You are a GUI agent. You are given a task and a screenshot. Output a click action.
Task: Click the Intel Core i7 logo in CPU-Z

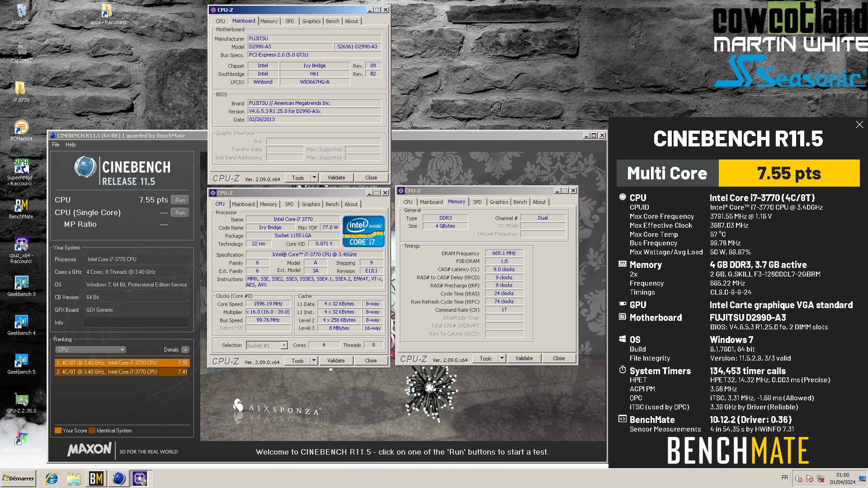[x=363, y=231]
